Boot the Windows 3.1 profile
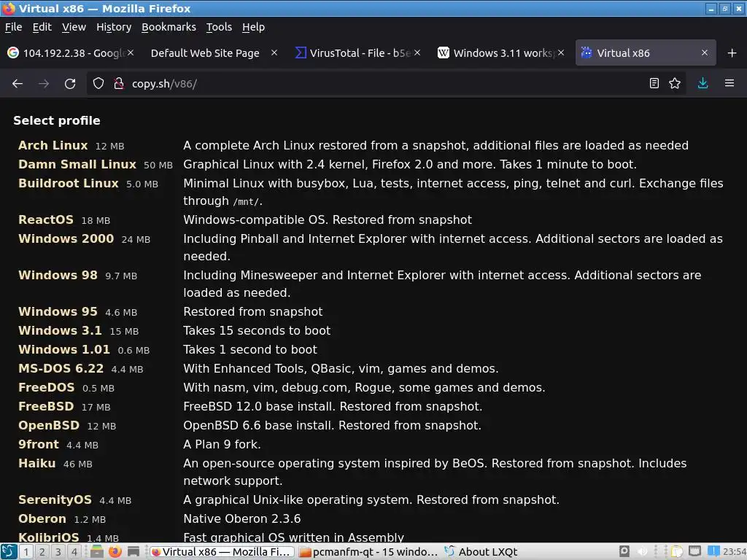The height and width of the screenshot is (560, 747). click(60, 330)
